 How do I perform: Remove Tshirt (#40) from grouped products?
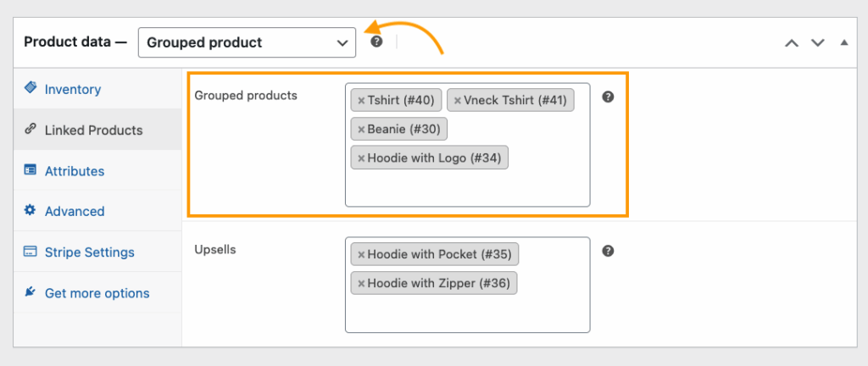[361, 101]
